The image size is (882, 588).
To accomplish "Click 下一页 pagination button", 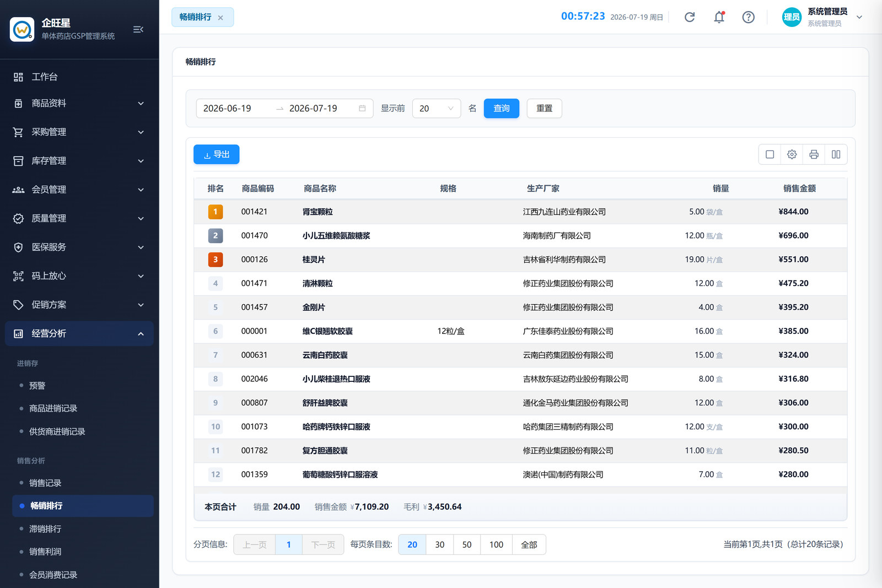I will pyautogui.click(x=323, y=544).
